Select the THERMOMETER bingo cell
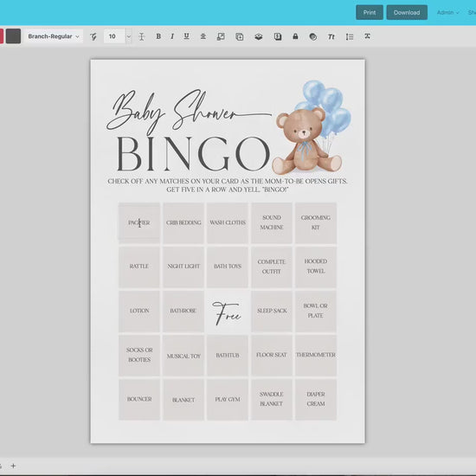The height and width of the screenshot is (476, 476). 316,355
